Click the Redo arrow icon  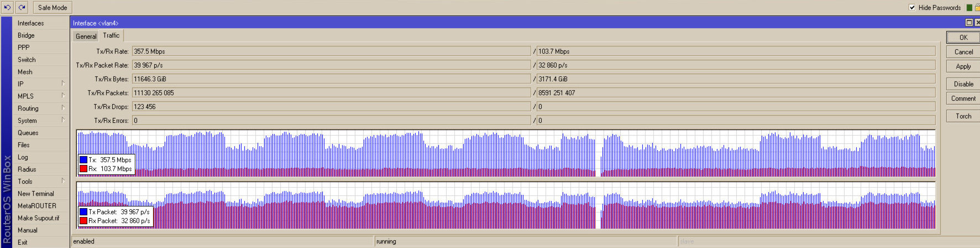coord(22,7)
